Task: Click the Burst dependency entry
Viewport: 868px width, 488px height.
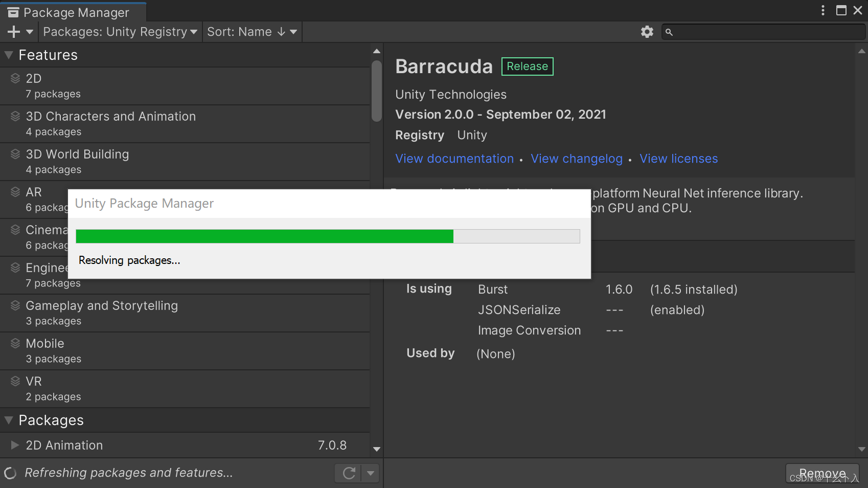Action: pos(493,290)
